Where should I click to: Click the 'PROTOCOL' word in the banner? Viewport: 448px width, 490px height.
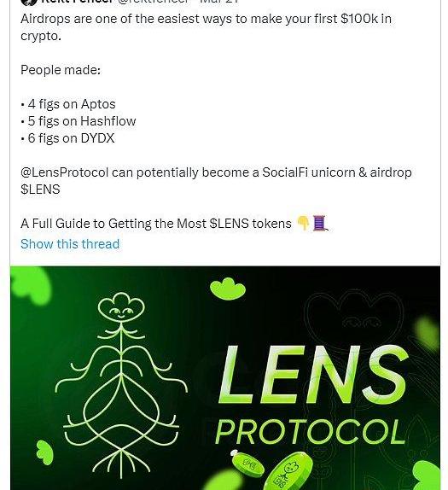(x=310, y=432)
